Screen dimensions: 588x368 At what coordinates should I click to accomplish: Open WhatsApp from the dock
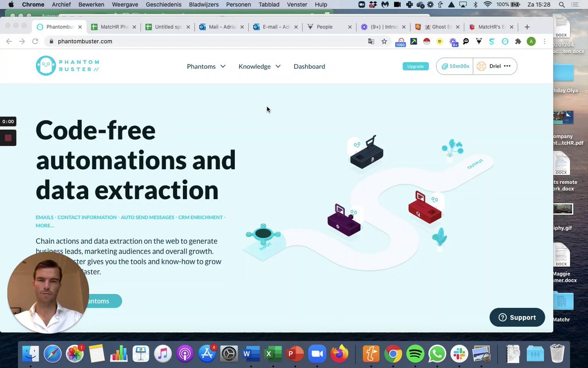[x=437, y=354]
